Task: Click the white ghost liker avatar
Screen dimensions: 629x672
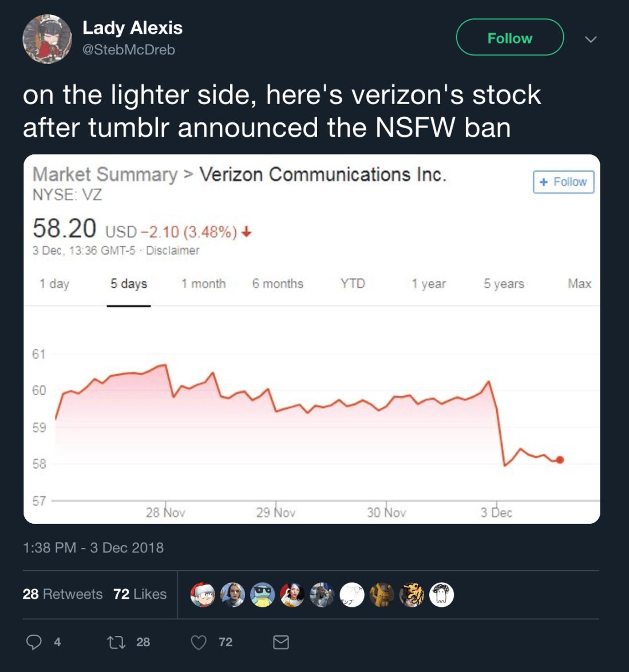Action: pos(441,595)
